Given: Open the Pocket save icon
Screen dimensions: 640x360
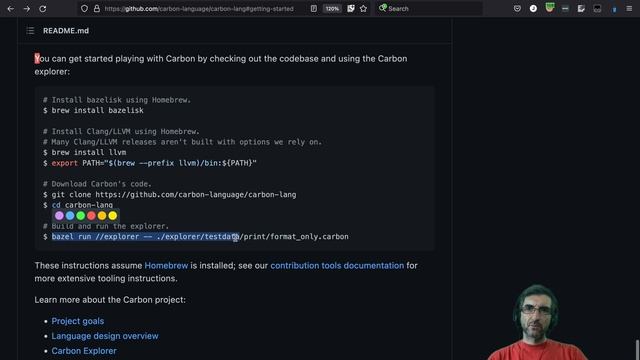Looking at the screenshot, I should tap(517, 9).
